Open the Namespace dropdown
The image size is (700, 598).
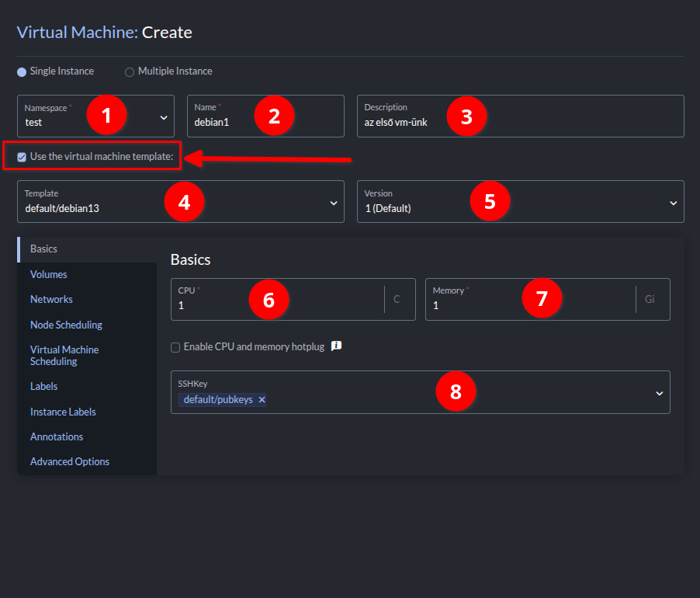(164, 117)
